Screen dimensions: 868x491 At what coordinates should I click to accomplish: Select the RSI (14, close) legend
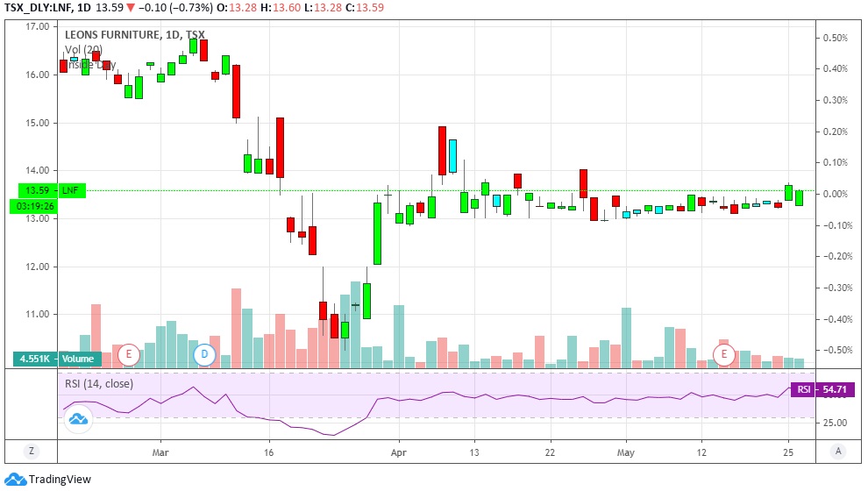tap(99, 384)
